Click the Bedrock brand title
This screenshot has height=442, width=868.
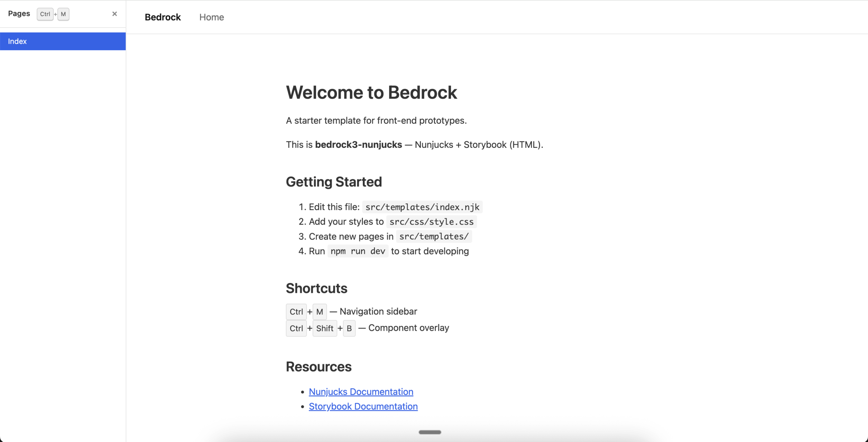pyautogui.click(x=163, y=17)
